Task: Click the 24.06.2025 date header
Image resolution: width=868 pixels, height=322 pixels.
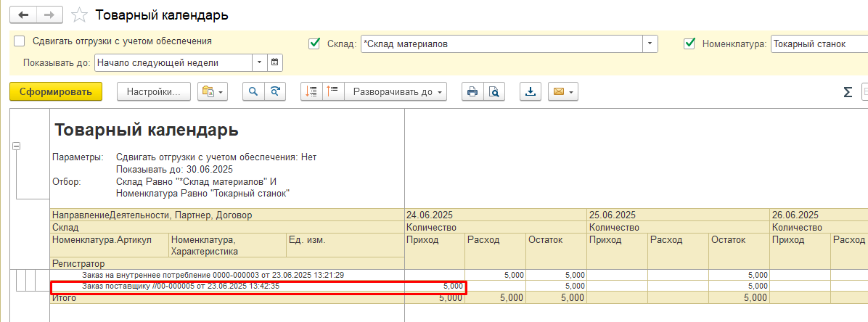Action: pyautogui.click(x=496, y=215)
